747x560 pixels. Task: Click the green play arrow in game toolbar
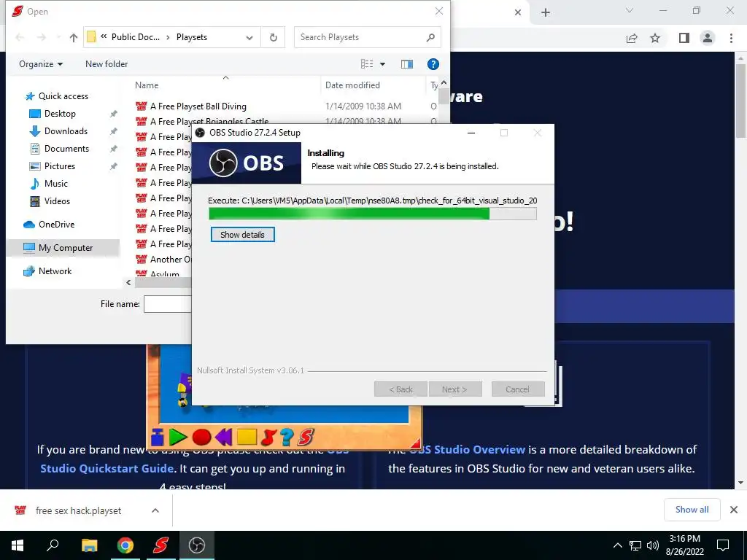click(178, 436)
